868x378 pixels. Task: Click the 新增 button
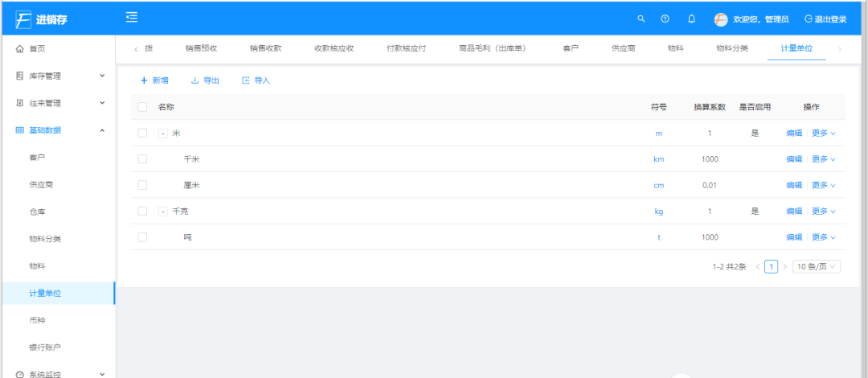coord(154,80)
